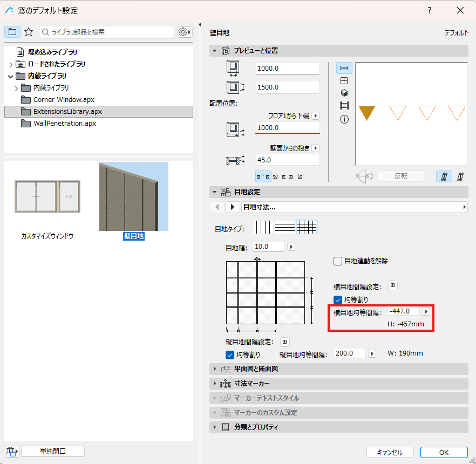The height and width of the screenshot is (464, 476).
Task: Edit 目地幅 value 10.0
Action: coord(269,247)
